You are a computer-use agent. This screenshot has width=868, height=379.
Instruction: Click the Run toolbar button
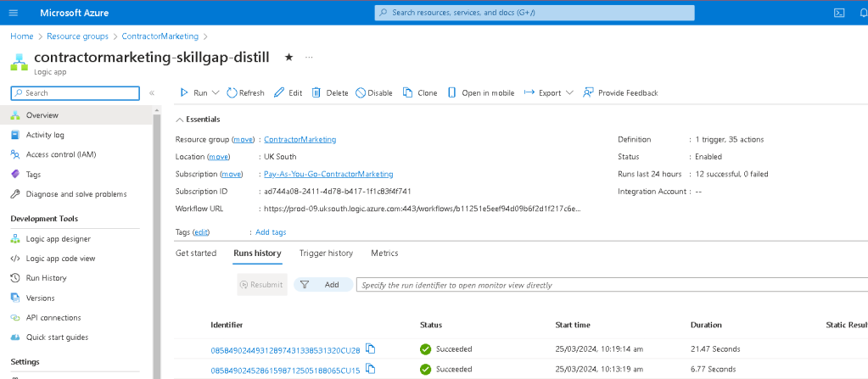(194, 93)
